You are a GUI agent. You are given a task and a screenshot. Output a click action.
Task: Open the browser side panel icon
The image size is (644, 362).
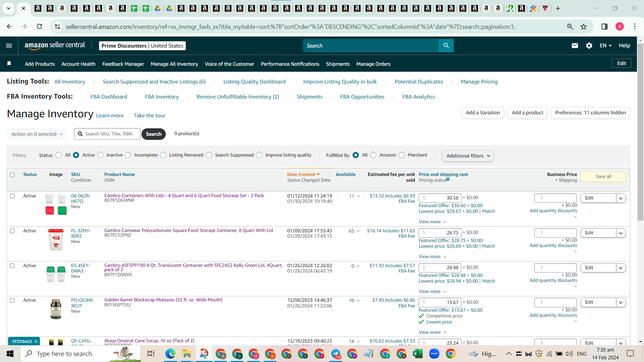604,26
